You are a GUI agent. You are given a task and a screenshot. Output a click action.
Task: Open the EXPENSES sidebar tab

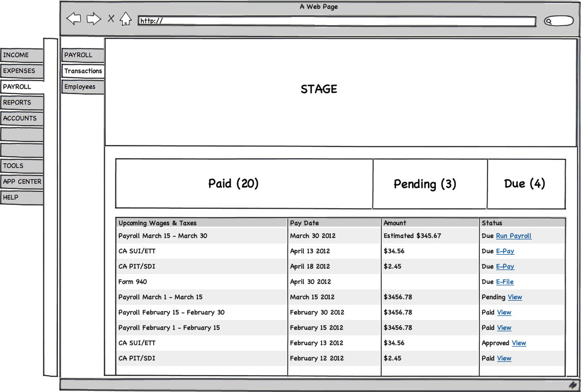[x=22, y=71]
